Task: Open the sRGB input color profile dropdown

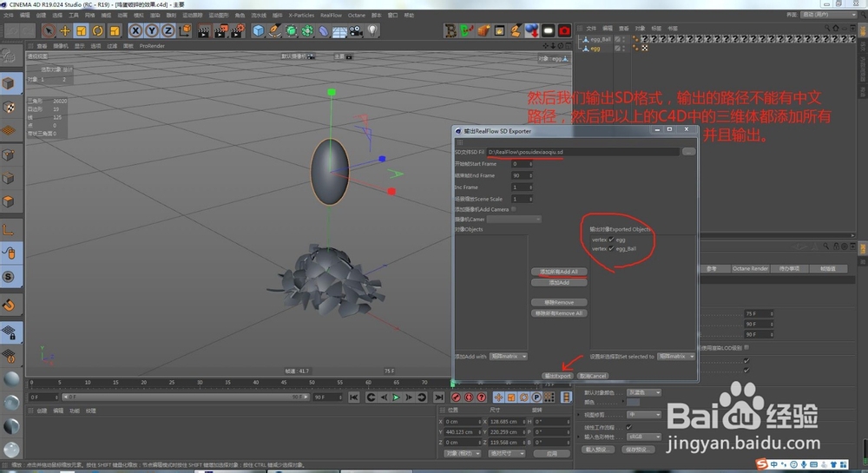Action: [x=644, y=437]
